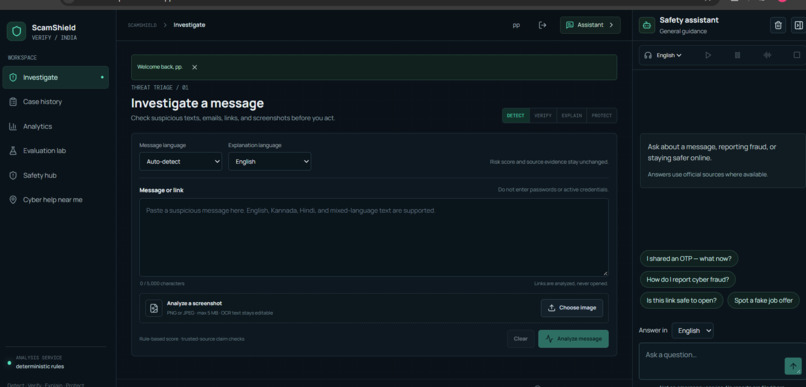The height and width of the screenshot is (387, 806).
Task: Open the Investigate workspace item
Action: click(x=56, y=77)
